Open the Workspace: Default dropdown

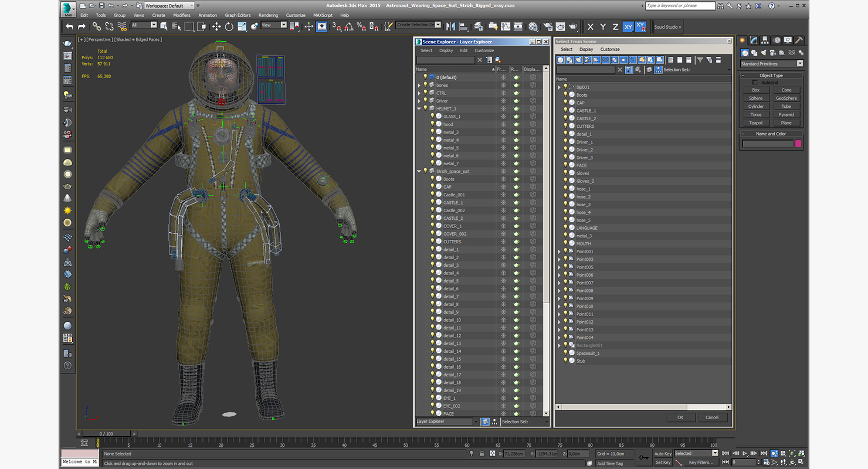pyautogui.click(x=169, y=5)
